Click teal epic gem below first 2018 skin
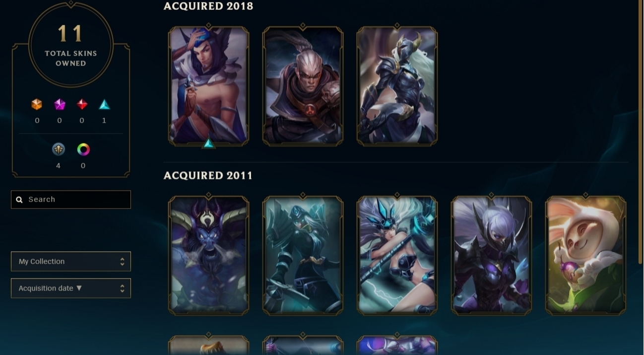The image size is (644, 355). point(209,144)
